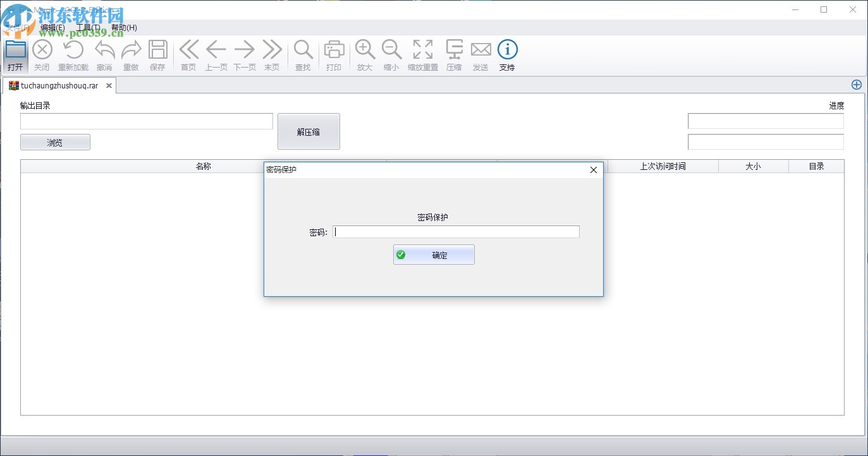Start extraction with the 解压缩 button
The height and width of the screenshot is (456, 868).
click(x=309, y=131)
